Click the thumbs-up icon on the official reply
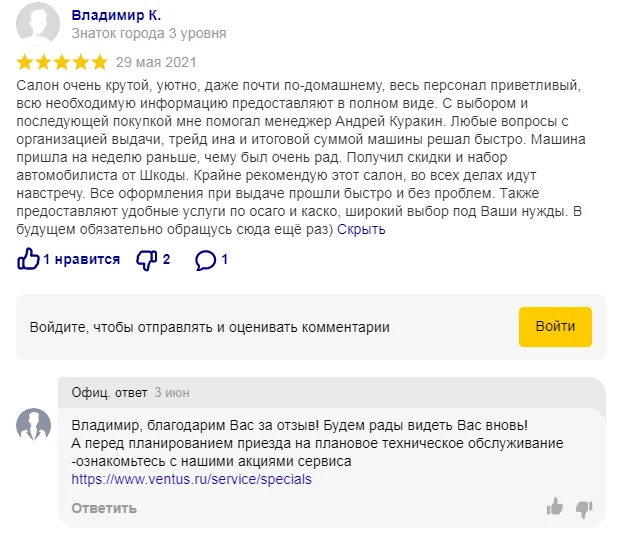 (x=555, y=507)
